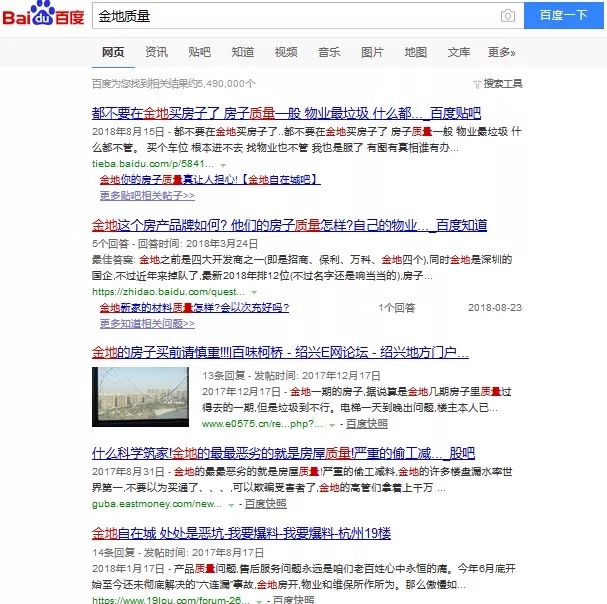Click the date 2018-08-23 text
607x604 pixels.
pyautogui.click(x=495, y=308)
